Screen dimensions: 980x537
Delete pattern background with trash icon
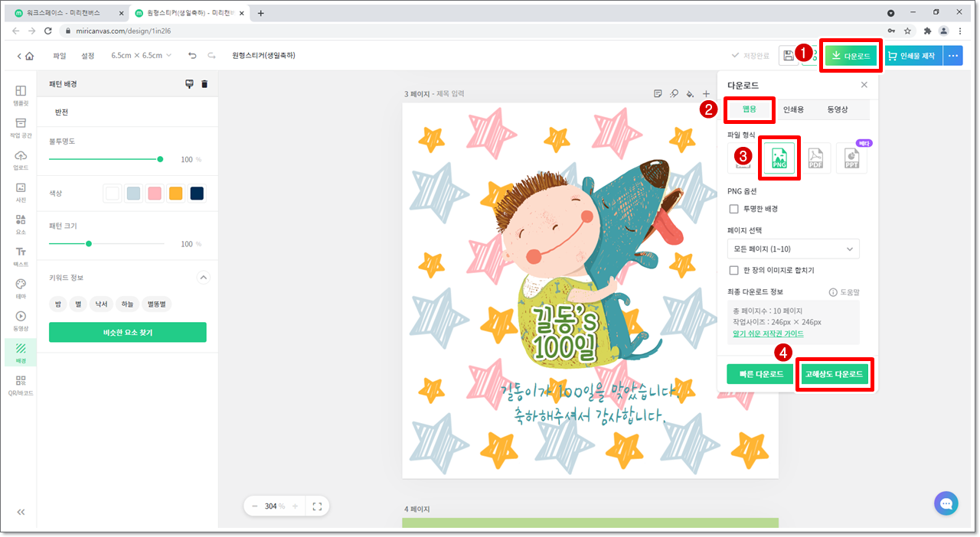[204, 84]
